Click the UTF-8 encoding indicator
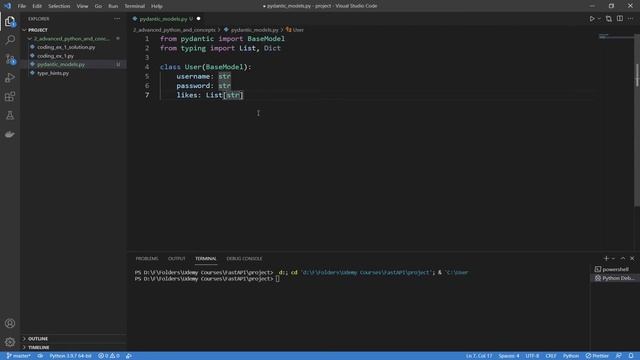Viewport: 640px width, 360px height. pos(532,356)
